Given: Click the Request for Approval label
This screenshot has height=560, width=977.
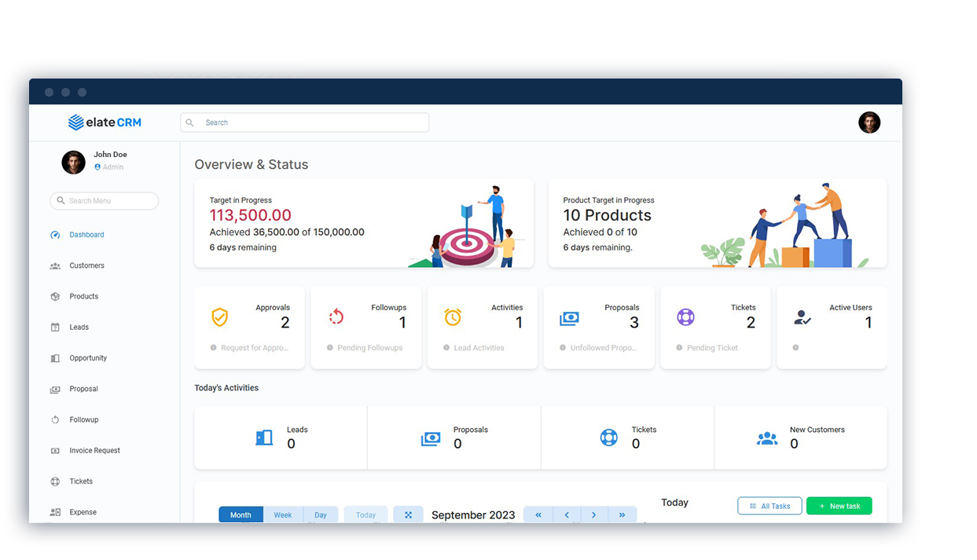Looking at the screenshot, I should click(255, 348).
